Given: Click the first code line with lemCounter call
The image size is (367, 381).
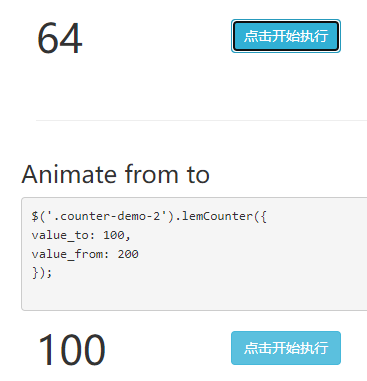Looking at the screenshot, I should point(149,216).
